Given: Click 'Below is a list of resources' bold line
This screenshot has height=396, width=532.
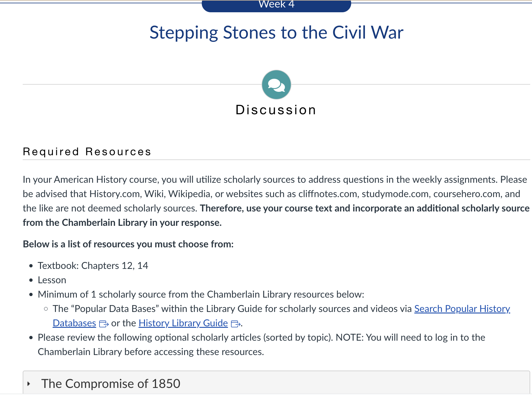Looking at the screenshot, I should [128, 244].
